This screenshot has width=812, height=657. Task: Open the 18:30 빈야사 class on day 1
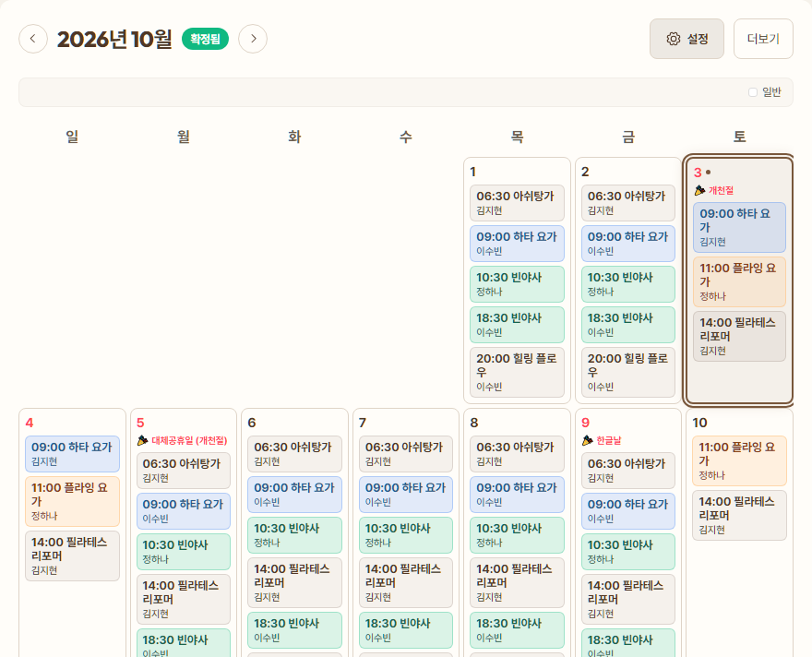[x=517, y=325]
